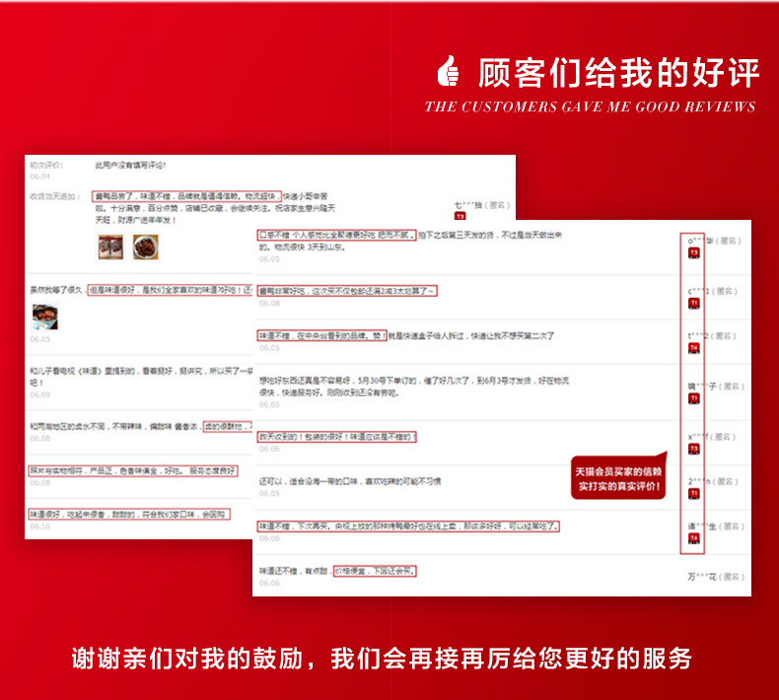Click the T4 badge under t***2
This screenshot has height=700, width=779.
(693, 348)
